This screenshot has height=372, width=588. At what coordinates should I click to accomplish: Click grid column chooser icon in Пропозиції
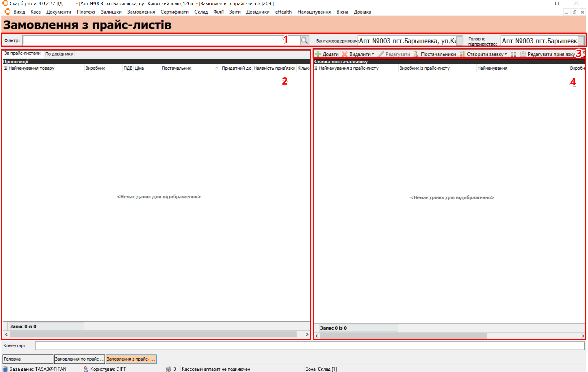tap(5, 68)
